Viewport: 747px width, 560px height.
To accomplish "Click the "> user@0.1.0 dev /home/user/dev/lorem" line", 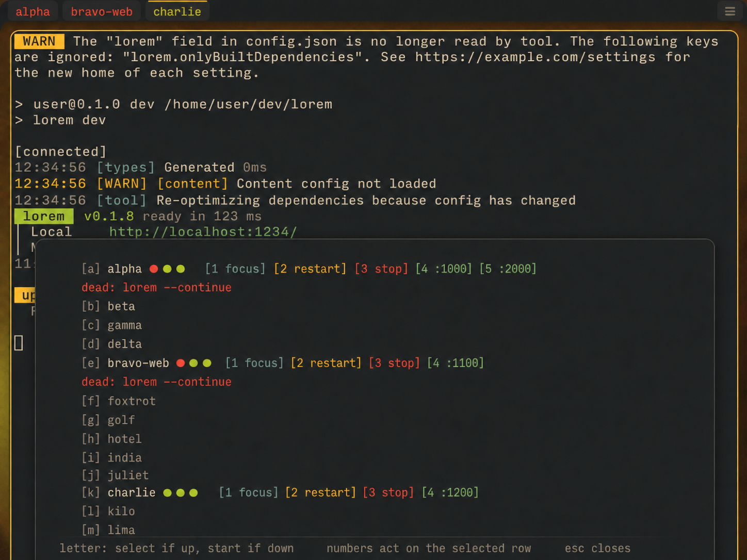I will [x=173, y=104].
